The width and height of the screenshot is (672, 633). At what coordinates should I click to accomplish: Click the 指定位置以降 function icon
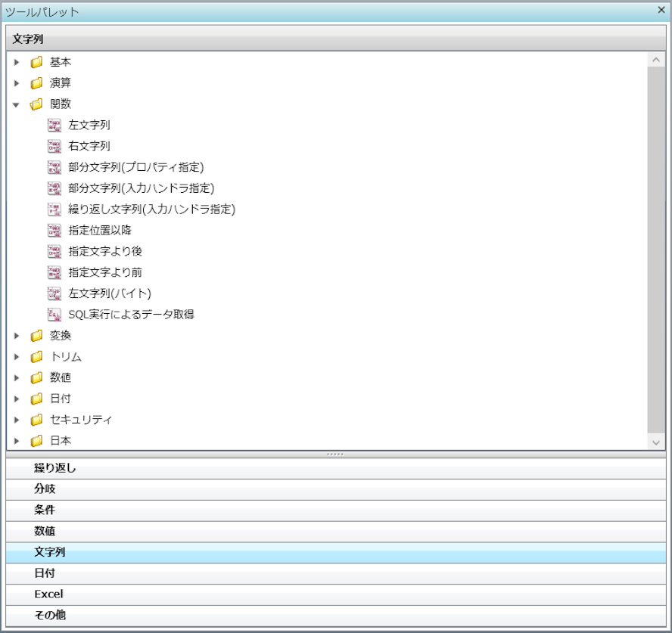click(54, 230)
